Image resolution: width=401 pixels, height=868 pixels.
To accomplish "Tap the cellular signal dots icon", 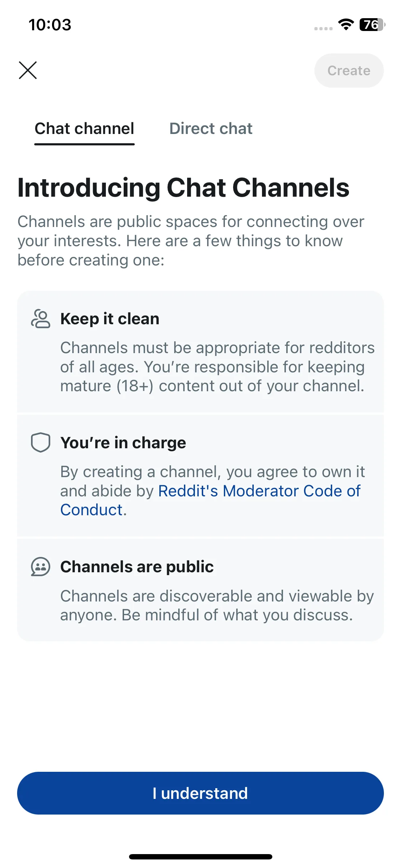I will tap(323, 28).
